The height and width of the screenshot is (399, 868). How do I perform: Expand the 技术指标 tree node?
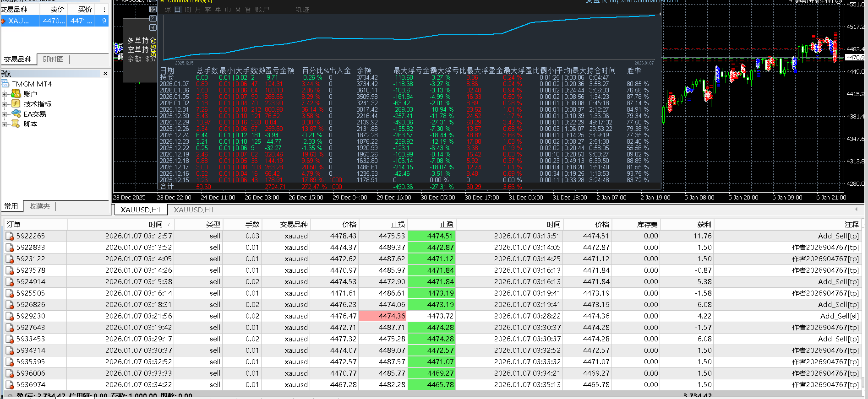tap(5, 104)
